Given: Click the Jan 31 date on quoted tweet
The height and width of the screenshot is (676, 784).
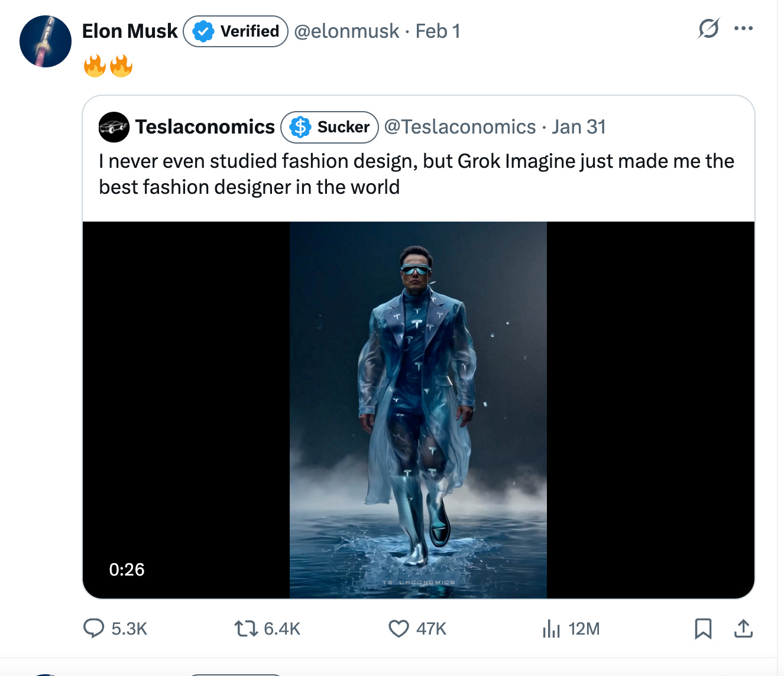Looking at the screenshot, I should click(x=578, y=126).
